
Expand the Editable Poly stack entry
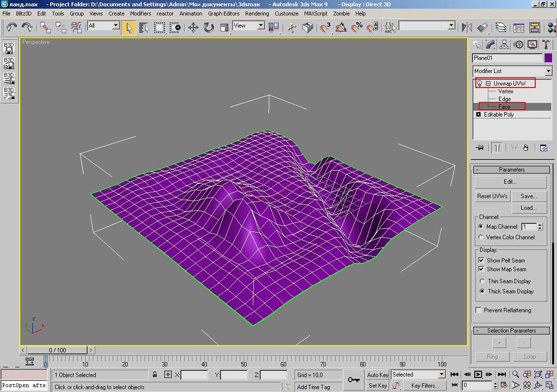tap(478, 115)
